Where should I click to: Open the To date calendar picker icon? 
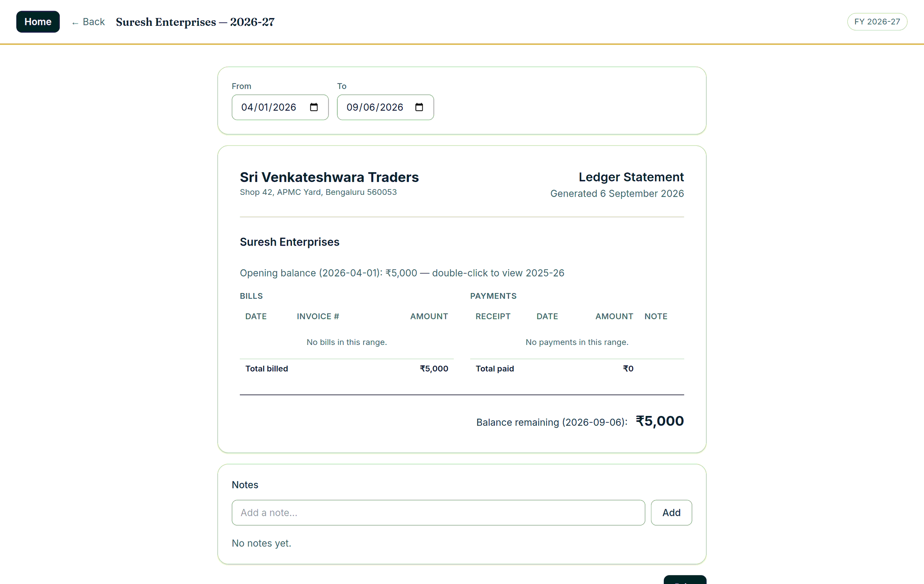tap(419, 107)
